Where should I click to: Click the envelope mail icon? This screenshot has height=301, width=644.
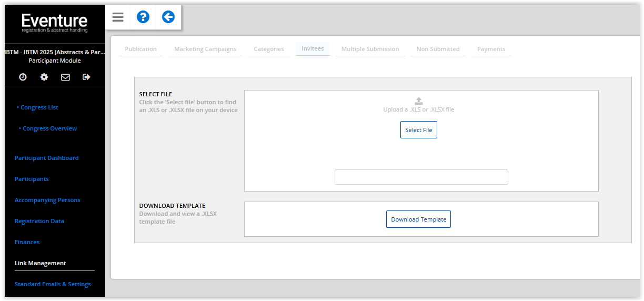click(65, 77)
